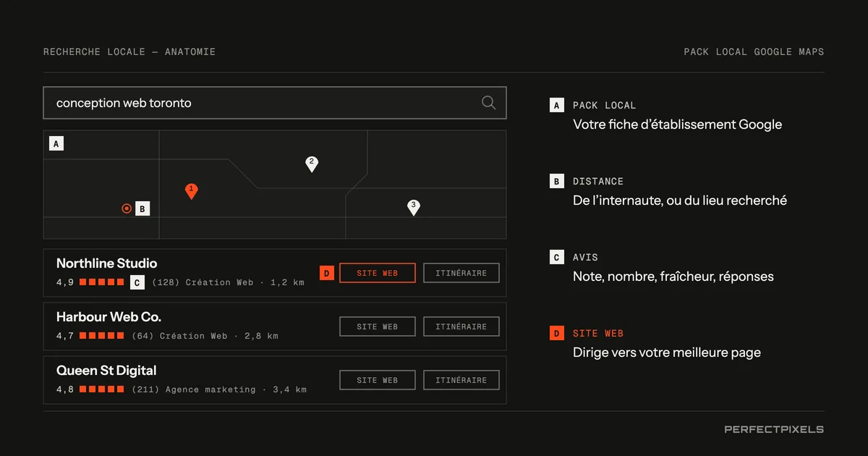Click the 4,7 rating value for Harbour Web Co.
Viewport: 868px width, 456px height.
pos(65,336)
